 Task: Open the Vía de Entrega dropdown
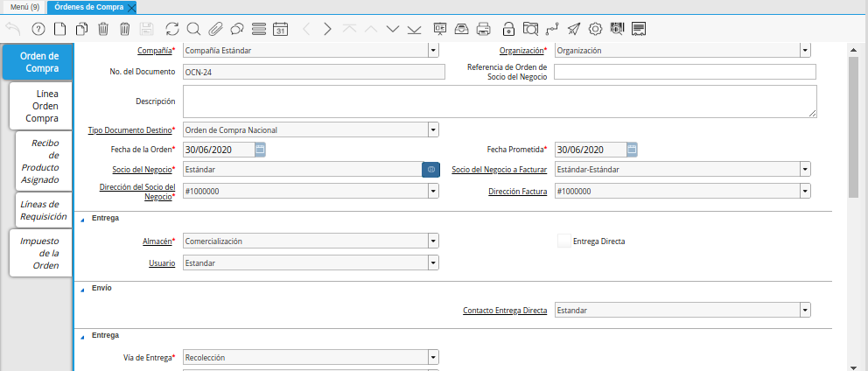tap(433, 357)
